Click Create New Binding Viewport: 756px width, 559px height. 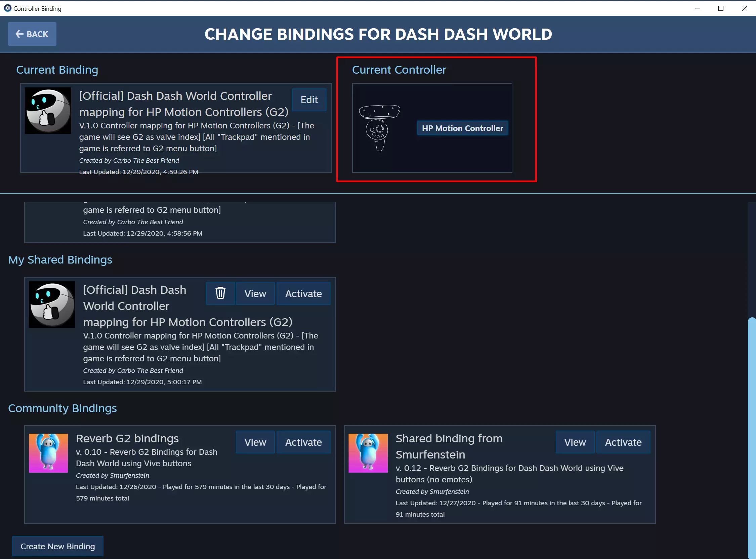point(58,546)
